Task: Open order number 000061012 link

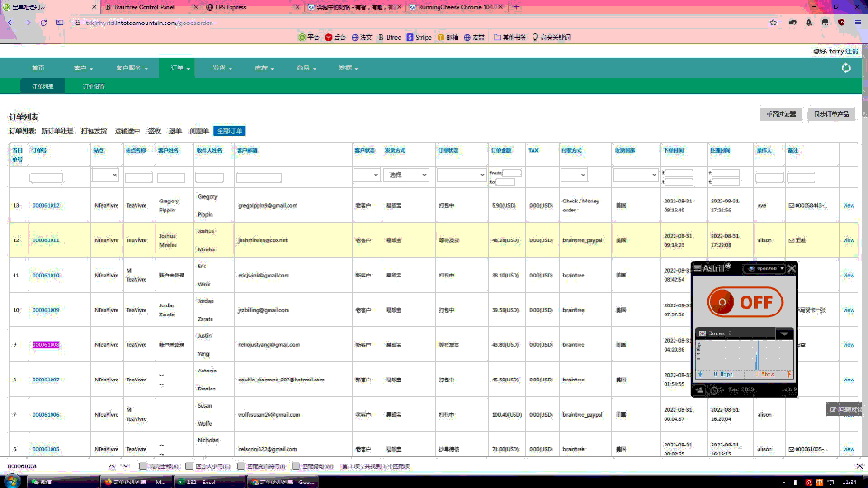Action: [x=45, y=206]
